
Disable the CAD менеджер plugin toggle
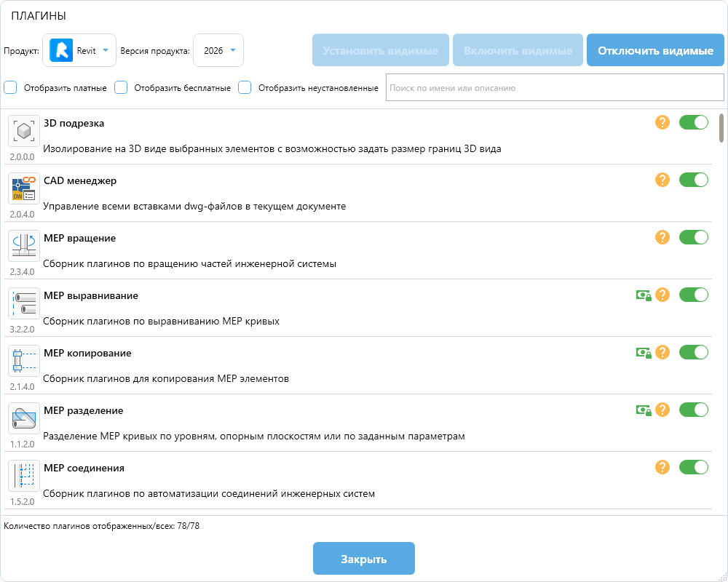(x=693, y=180)
